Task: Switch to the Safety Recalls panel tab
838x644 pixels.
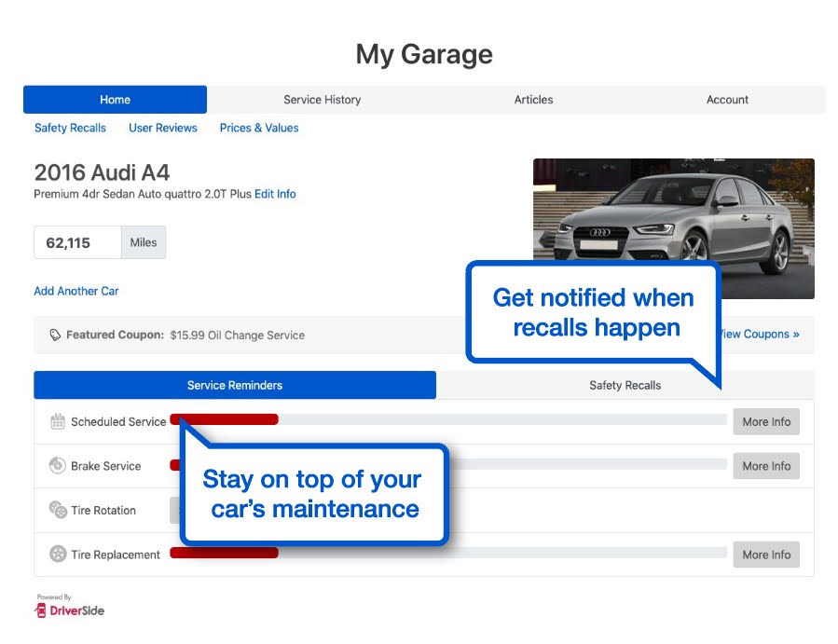Action: point(625,385)
